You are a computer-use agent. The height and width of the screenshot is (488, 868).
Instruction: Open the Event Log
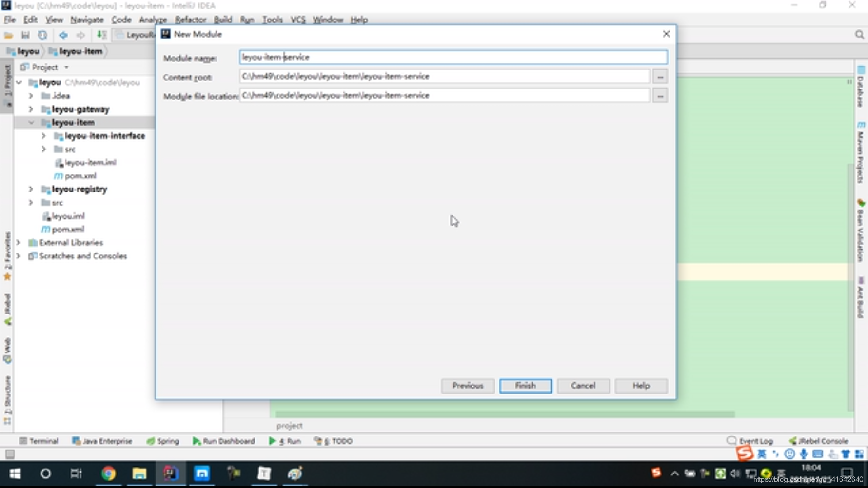pyautogui.click(x=750, y=441)
